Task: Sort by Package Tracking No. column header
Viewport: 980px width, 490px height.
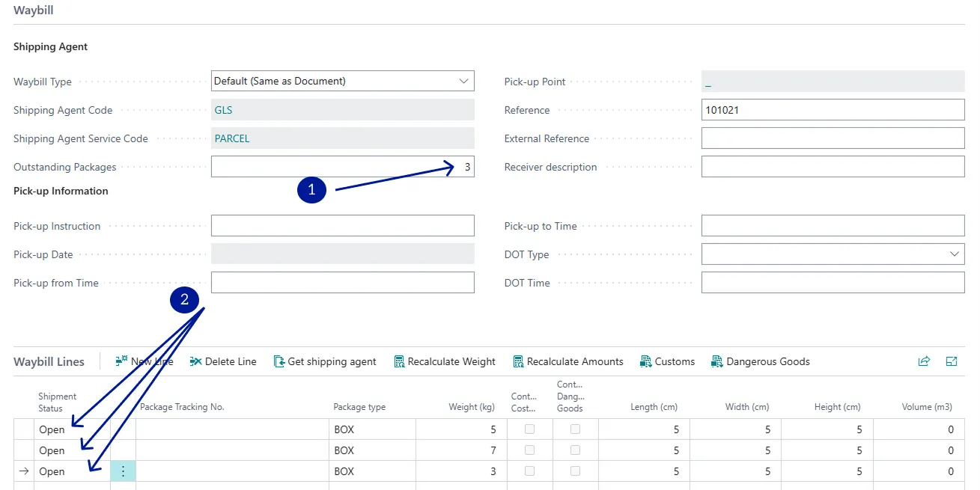Action: (182, 407)
